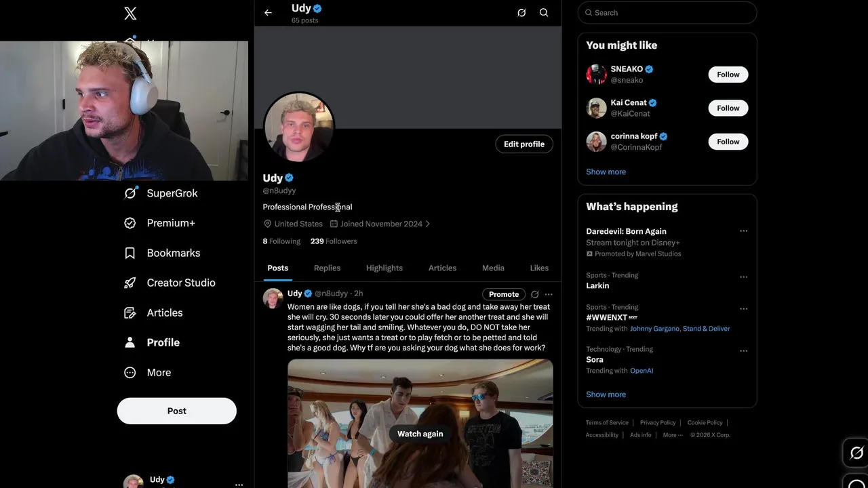Click the verified badge next to Udy's name
This screenshot has height=488, width=868.
[289, 178]
